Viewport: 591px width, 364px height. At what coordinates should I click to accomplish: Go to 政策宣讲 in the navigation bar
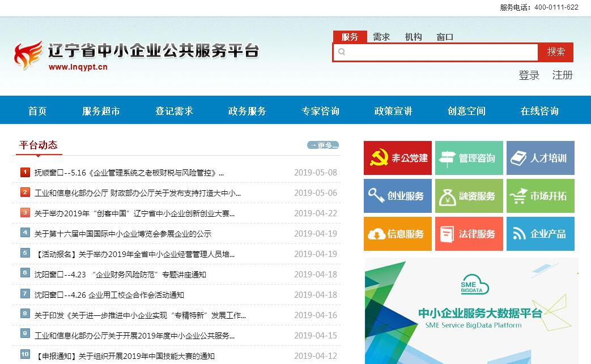coord(393,111)
